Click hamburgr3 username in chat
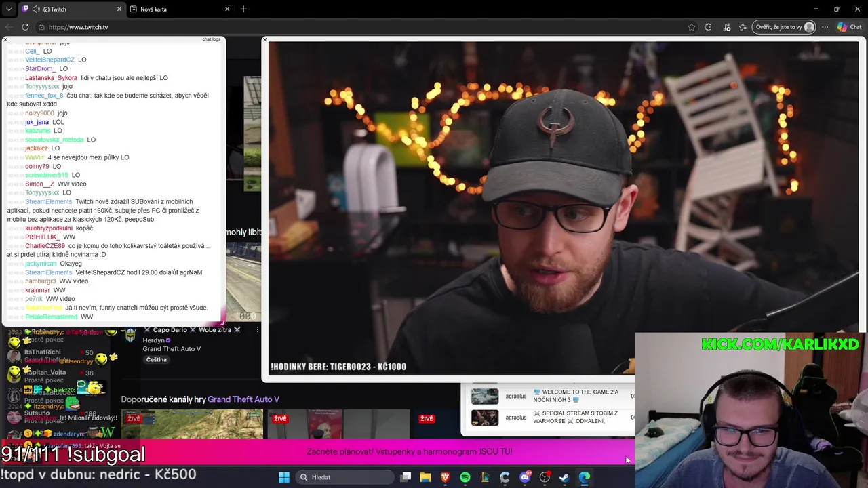 pos(41,281)
